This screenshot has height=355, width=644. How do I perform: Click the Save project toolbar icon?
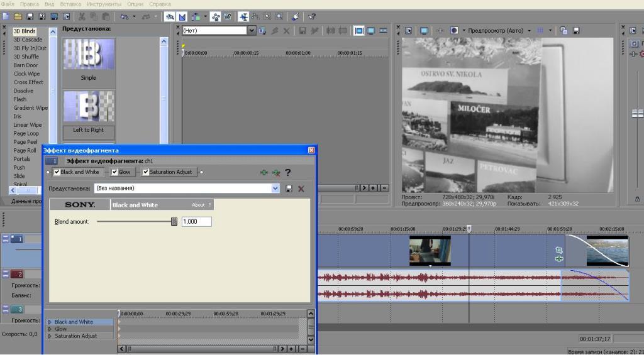point(30,16)
